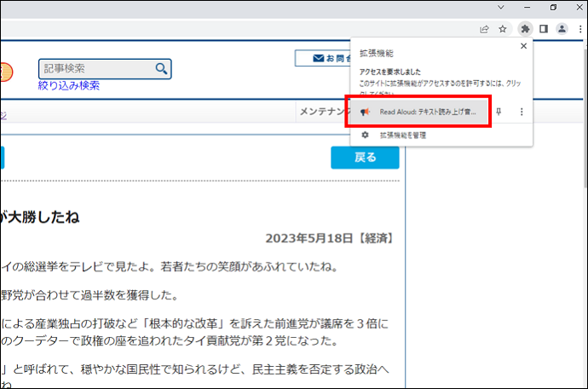Image resolution: width=588 pixels, height=389 pixels.
Task: Open the side panel icon
Action: tap(543, 28)
